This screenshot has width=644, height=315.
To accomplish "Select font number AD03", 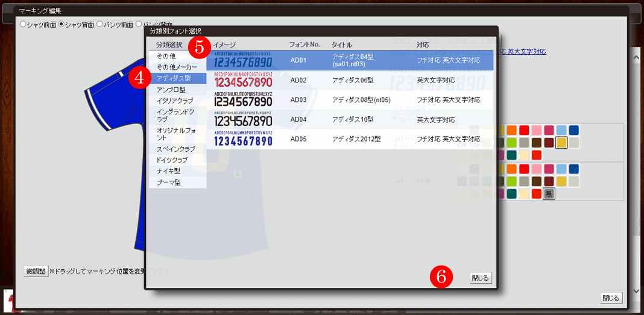I will coord(298,99).
